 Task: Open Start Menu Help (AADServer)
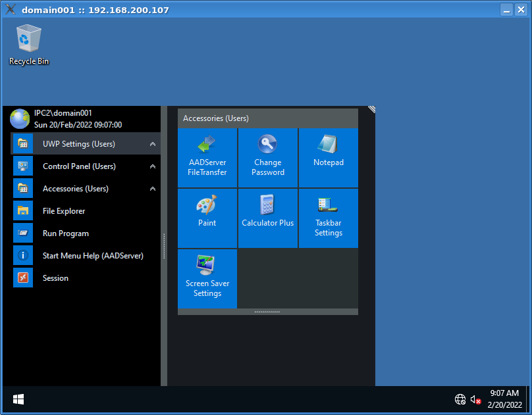92,256
